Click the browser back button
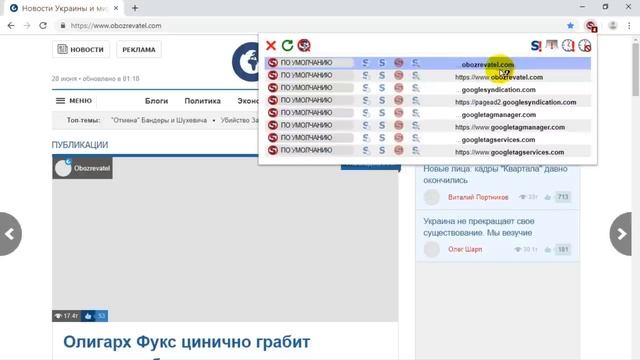Screen dimensions: 640x360 click(x=11, y=25)
